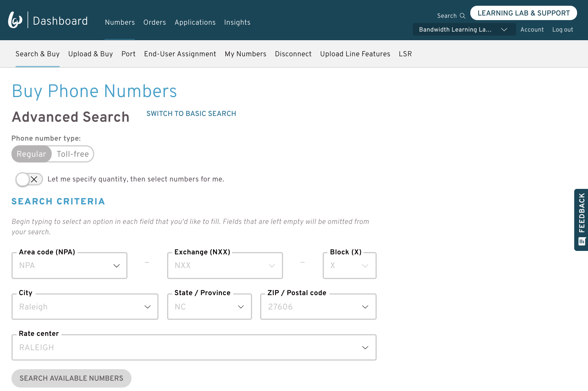Click the Feedback tab icon

pos(582,241)
